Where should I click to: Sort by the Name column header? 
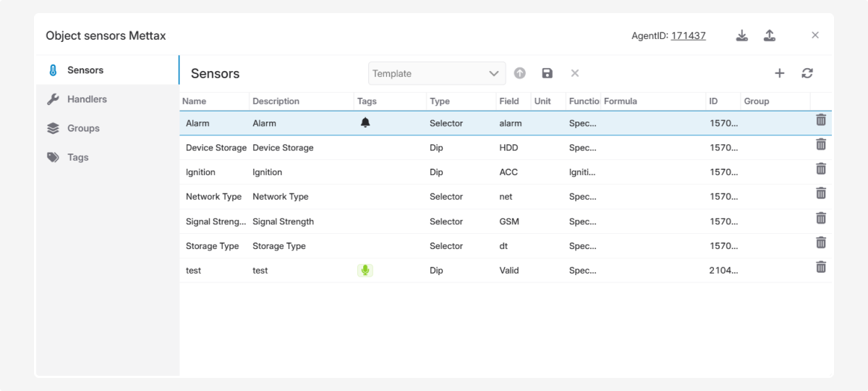point(195,101)
